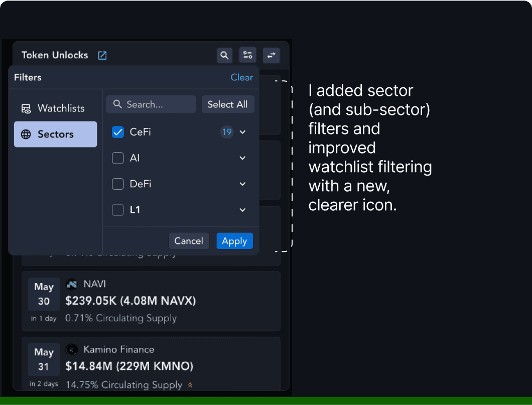The width and height of the screenshot is (532, 405).
Task: Click the search magnifier icon in header
Action: click(224, 55)
